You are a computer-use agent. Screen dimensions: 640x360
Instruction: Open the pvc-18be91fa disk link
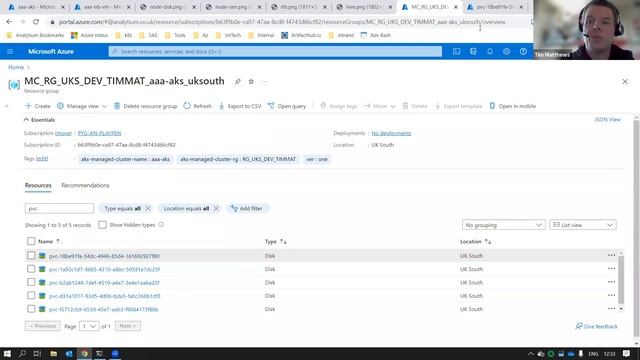pos(104,256)
